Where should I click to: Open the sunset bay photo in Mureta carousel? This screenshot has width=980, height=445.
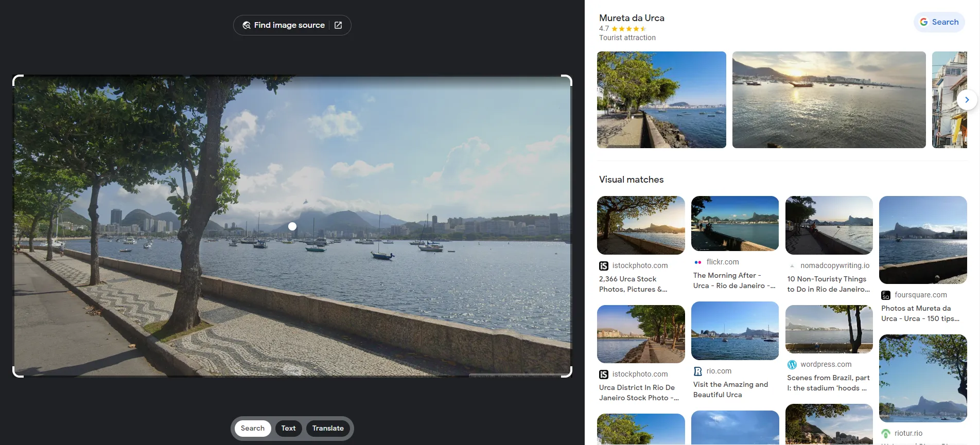pyautogui.click(x=829, y=100)
